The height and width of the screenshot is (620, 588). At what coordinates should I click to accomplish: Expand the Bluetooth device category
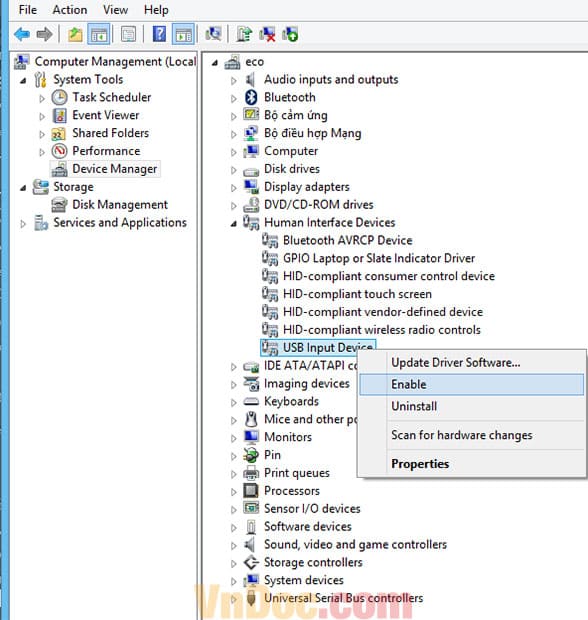pyautogui.click(x=233, y=98)
